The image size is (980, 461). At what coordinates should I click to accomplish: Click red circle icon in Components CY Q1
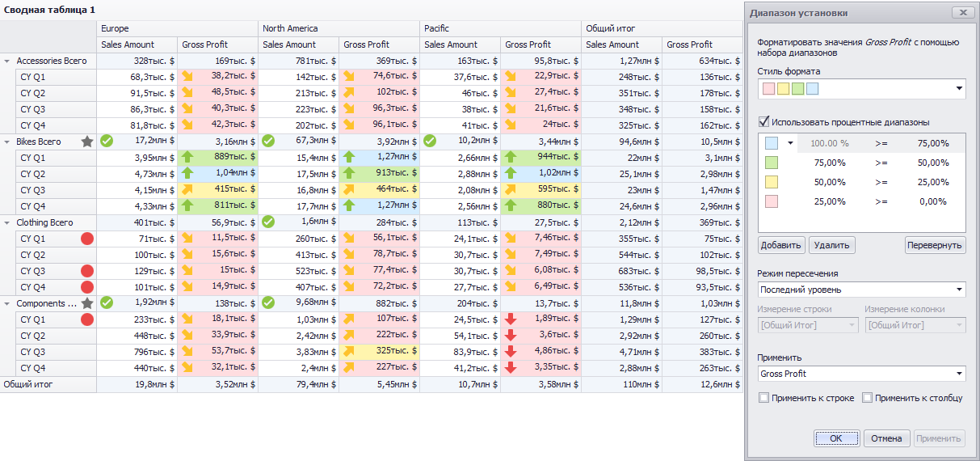(87, 319)
